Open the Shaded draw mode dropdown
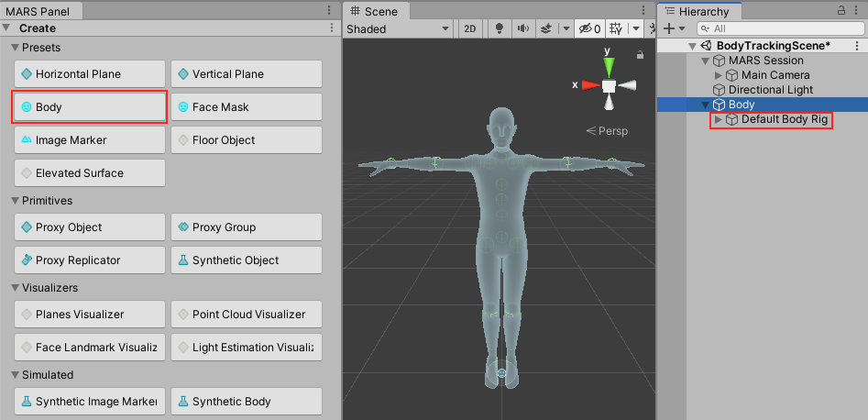This screenshot has height=420, width=868. coord(398,28)
